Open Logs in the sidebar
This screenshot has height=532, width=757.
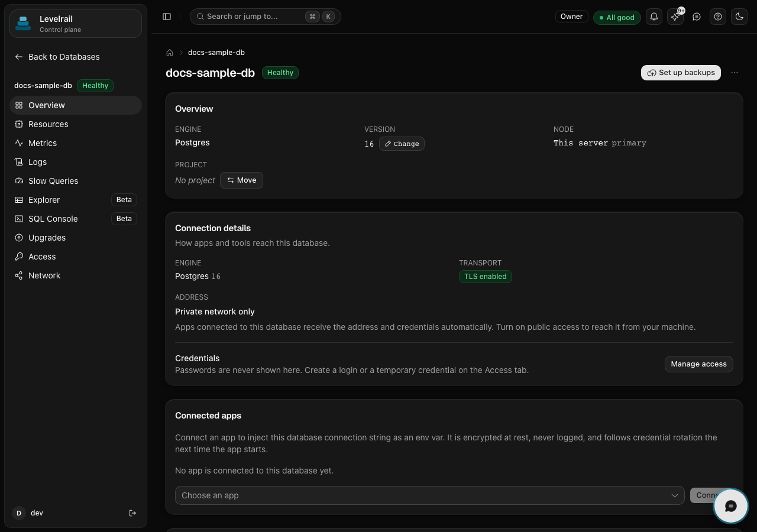76,162
